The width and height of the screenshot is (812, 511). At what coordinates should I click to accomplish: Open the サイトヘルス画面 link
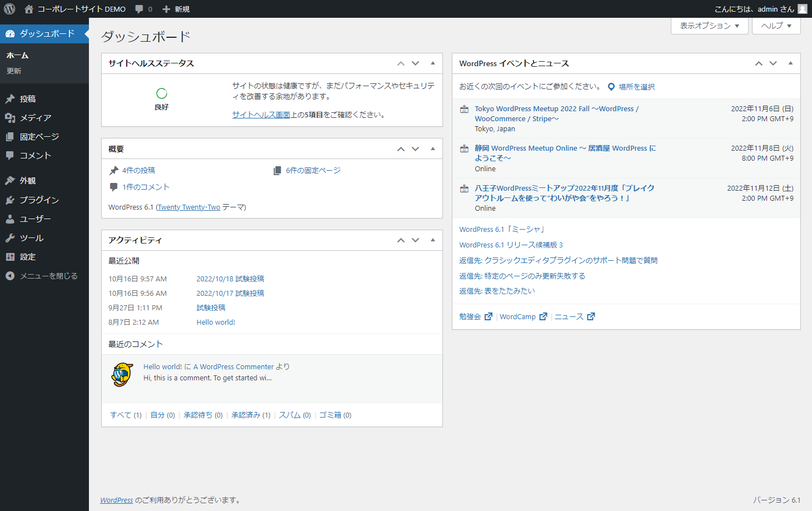click(x=261, y=115)
